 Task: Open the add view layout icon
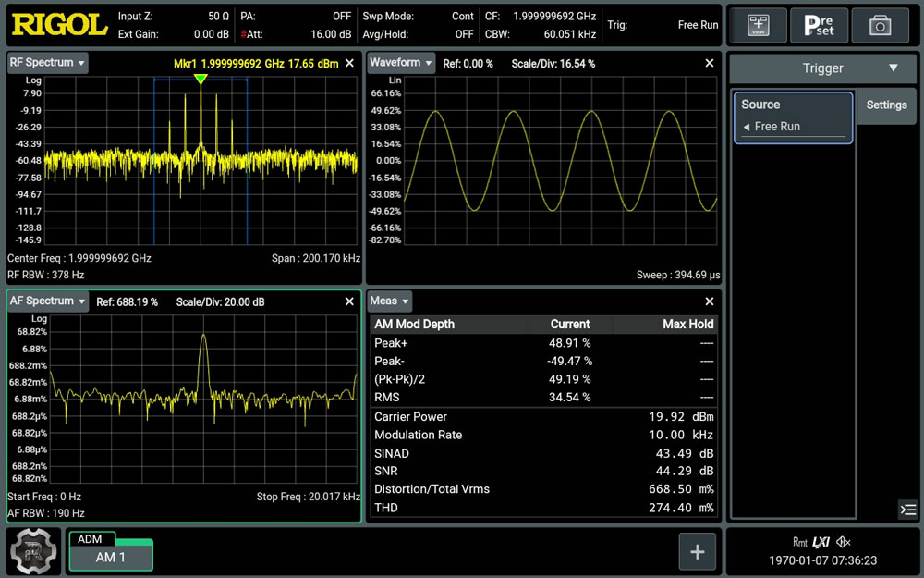point(758,25)
